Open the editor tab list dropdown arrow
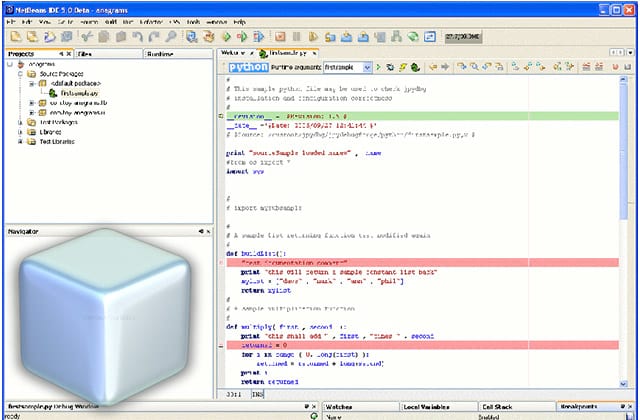This screenshot has height=420, width=640. coord(630,53)
